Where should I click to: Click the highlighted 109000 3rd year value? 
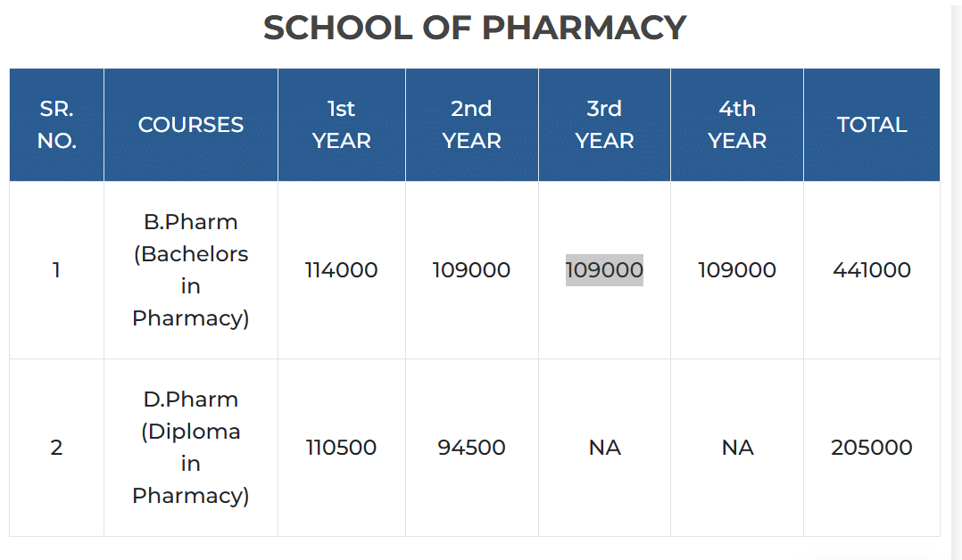click(604, 270)
